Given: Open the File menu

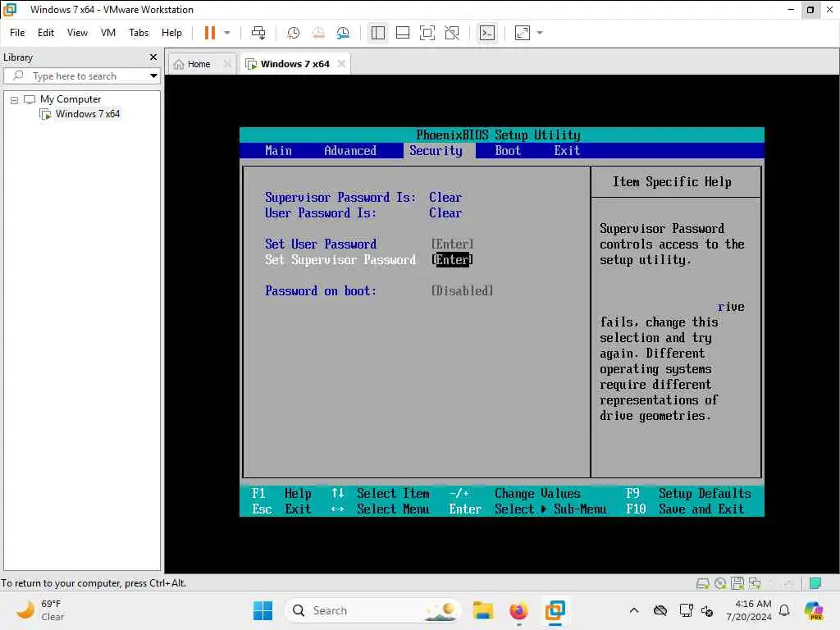Looking at the screenshot, I should tap(17, 33).
